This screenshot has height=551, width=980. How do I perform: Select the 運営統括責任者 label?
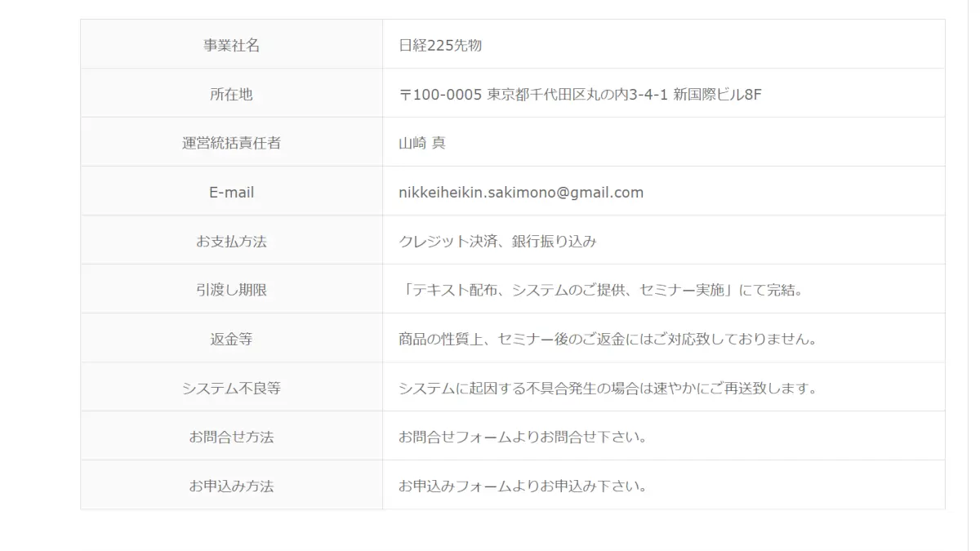231,144
